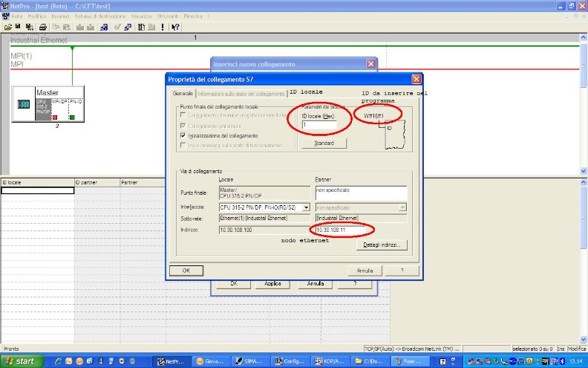Click the first download-to-station toolbar icon
Image resolution: width=588 pixels, height=368 pixels.
[x=80, y=27]
